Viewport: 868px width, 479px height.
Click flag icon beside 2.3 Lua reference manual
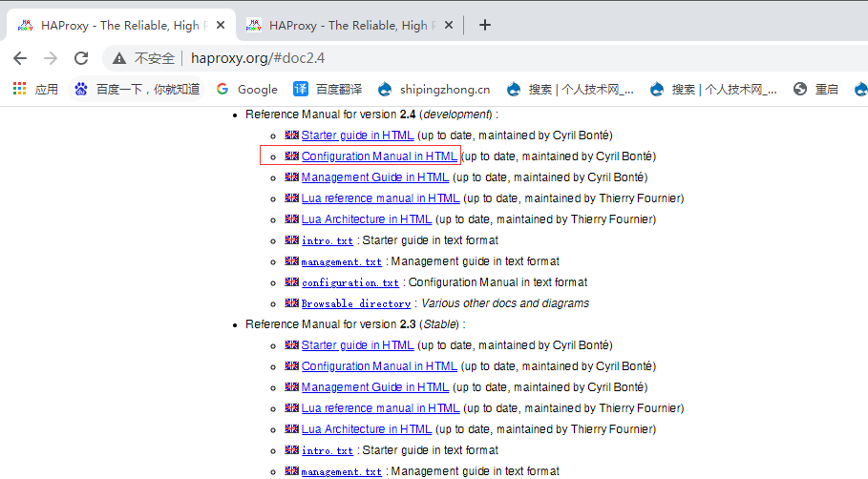pos(292,407)
